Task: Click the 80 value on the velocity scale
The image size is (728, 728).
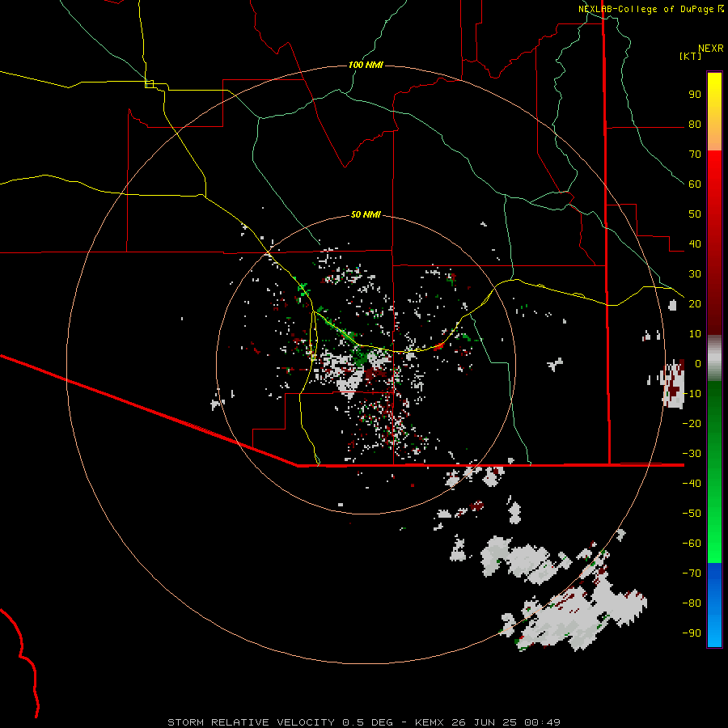Action: pyautogui.click(x=695, y=125)
